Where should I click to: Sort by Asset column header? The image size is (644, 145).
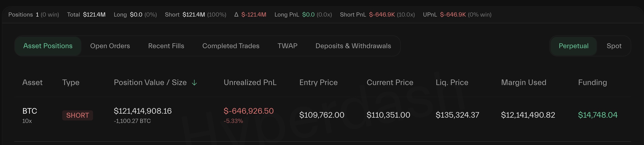32,83
